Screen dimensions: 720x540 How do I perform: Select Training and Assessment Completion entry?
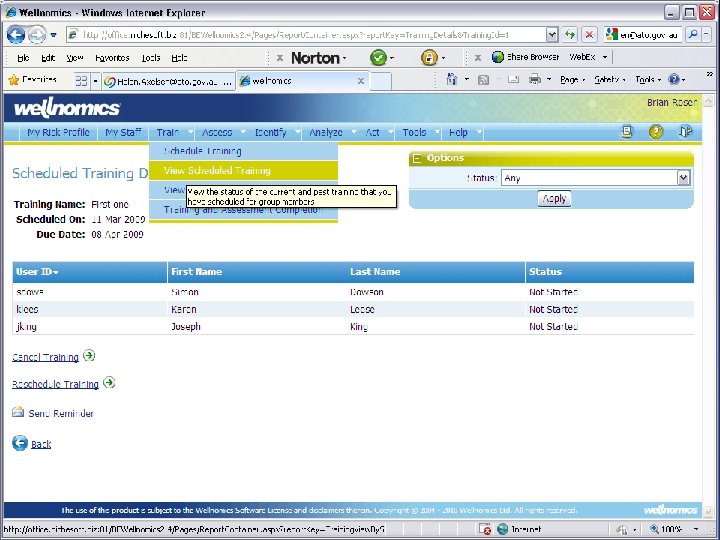coord(243,210)
